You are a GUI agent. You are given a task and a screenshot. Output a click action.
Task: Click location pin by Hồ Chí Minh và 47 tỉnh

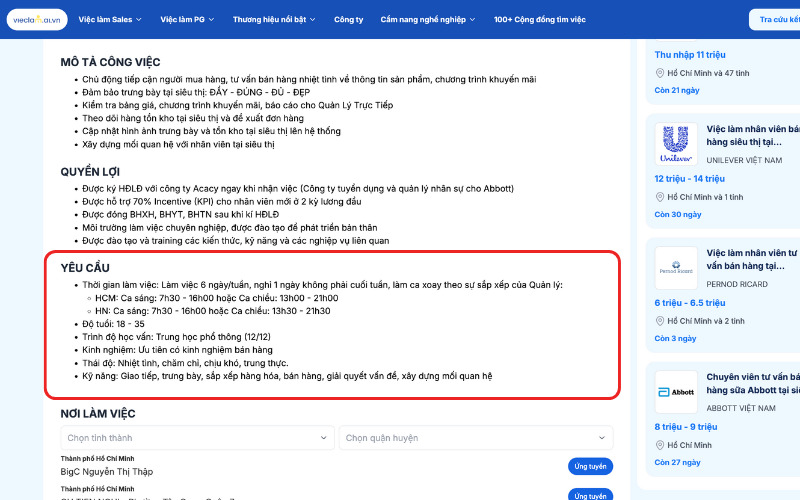coord(660,73)
